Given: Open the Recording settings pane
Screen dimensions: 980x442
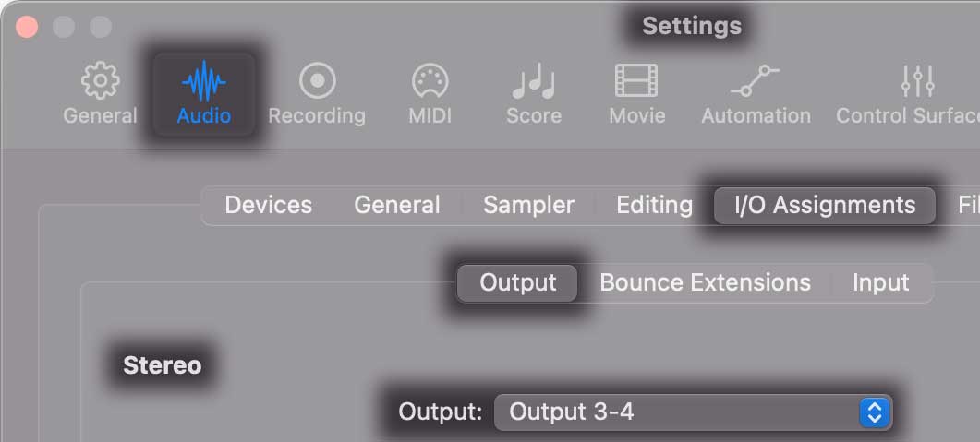Looking at the screenshot, I should [x=317, y=83].
